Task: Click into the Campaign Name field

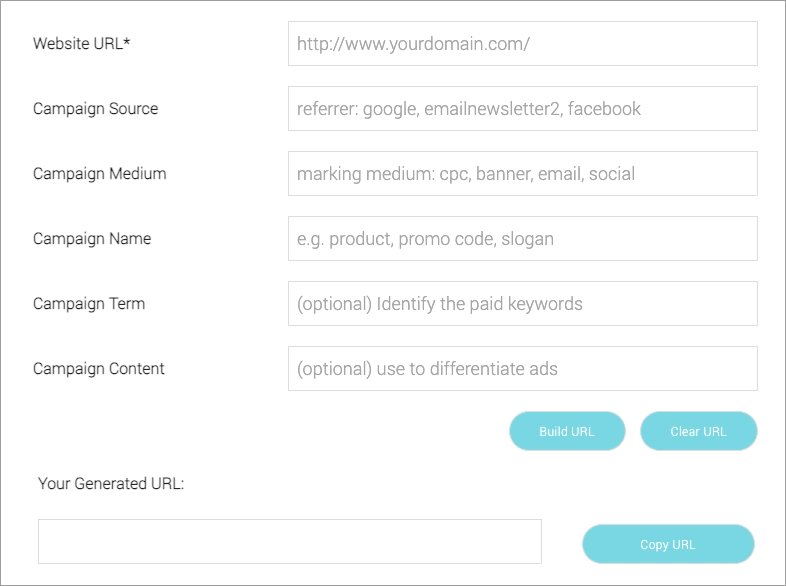Action: pos(523,239)
